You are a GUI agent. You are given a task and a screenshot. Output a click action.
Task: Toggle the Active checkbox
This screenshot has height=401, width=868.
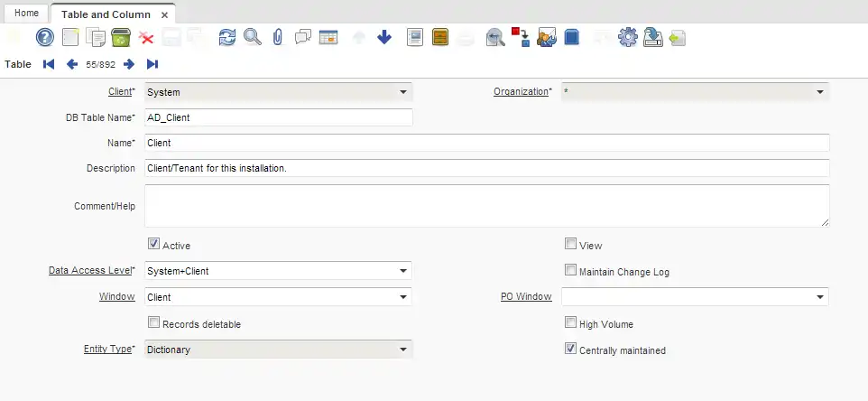click(x=153, y=244)
